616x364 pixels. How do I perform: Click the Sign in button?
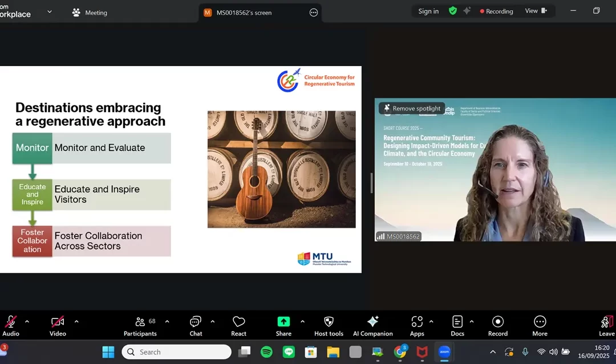coord(428,11)
